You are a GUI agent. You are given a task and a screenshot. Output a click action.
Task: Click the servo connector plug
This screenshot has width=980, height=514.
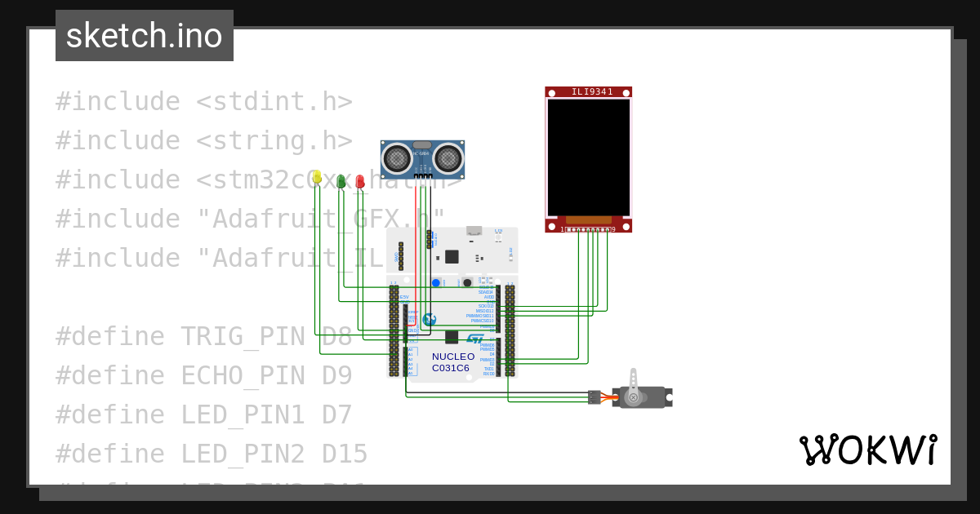click(x=594, y=397)
